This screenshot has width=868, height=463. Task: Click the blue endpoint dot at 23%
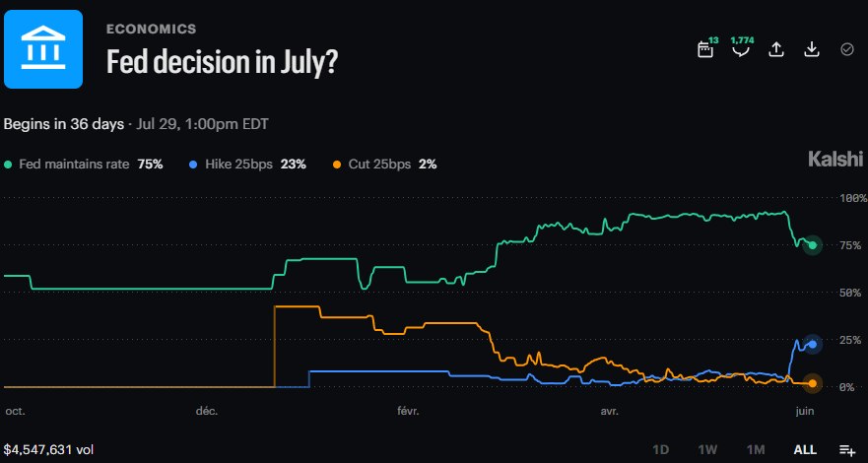tap(813, 344)
